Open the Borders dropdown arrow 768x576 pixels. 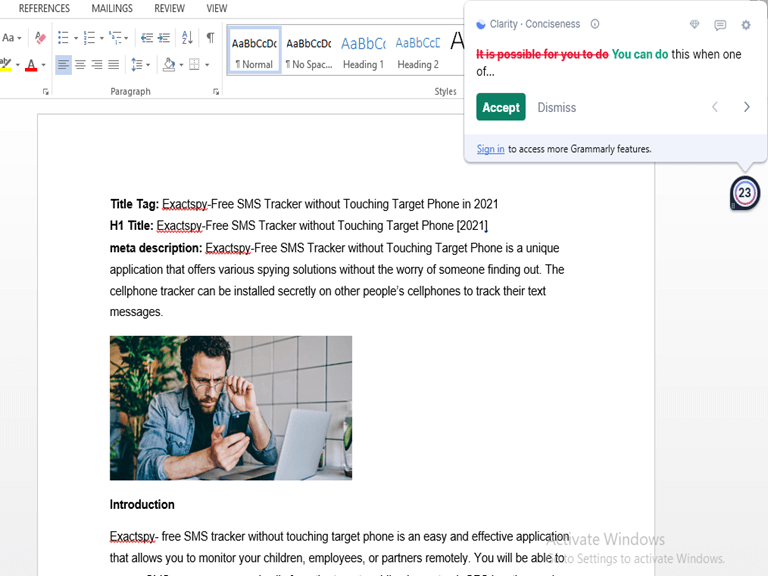point(207,65)
